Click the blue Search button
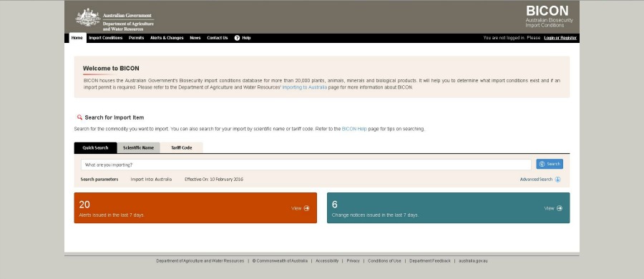The width and height of the screenshot is (644, 279). pyautogui.click(x=550, y=164)
